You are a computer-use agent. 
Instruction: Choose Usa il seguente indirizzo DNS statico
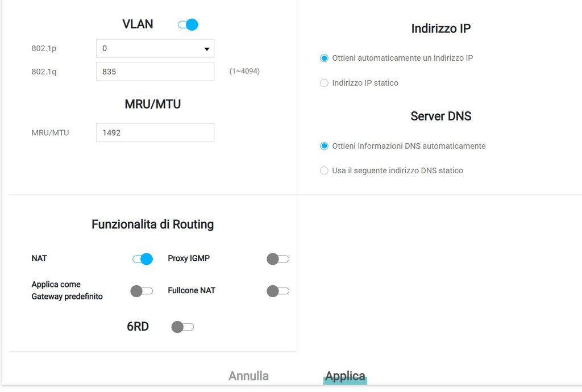pyautogui.click(x=325, y=170)
